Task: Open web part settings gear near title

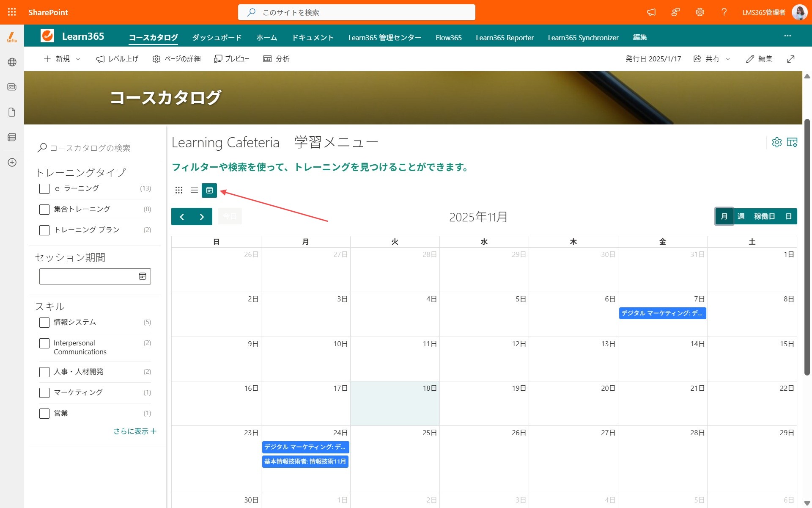Action: click(777, 142)
